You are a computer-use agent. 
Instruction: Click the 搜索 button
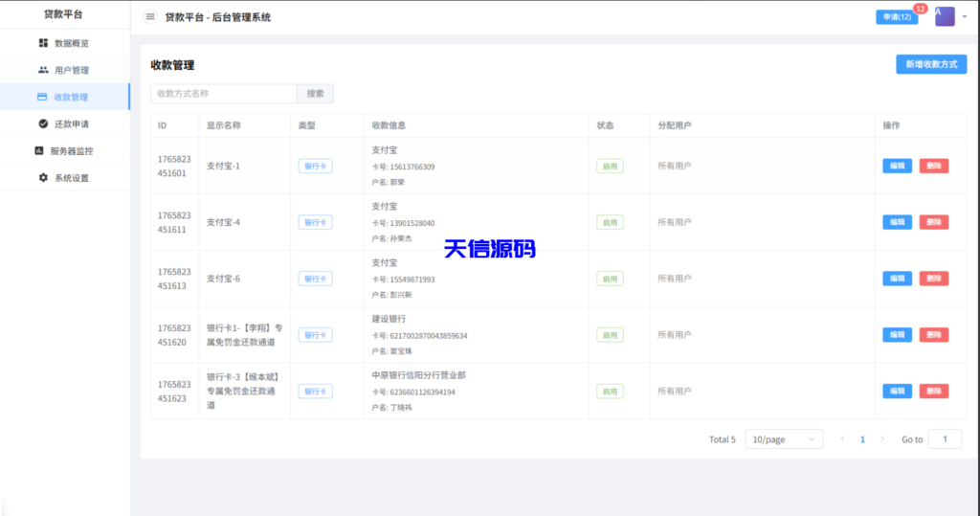(315, 94)
